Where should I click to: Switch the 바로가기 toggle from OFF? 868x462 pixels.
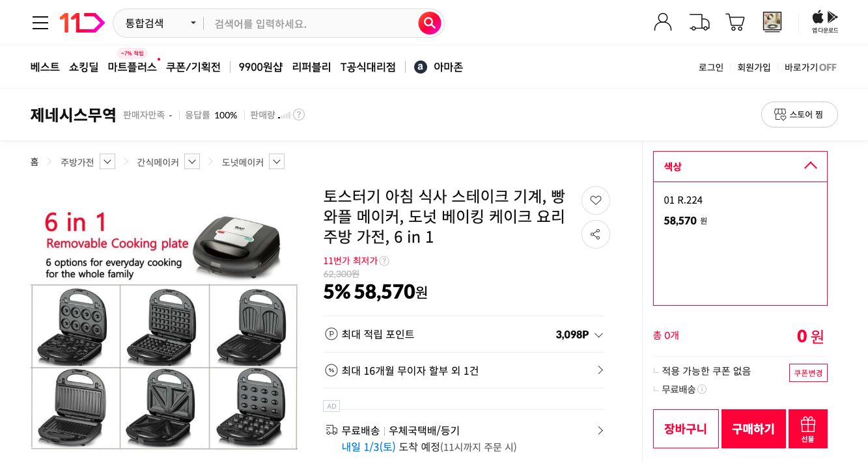pos(826,67)
